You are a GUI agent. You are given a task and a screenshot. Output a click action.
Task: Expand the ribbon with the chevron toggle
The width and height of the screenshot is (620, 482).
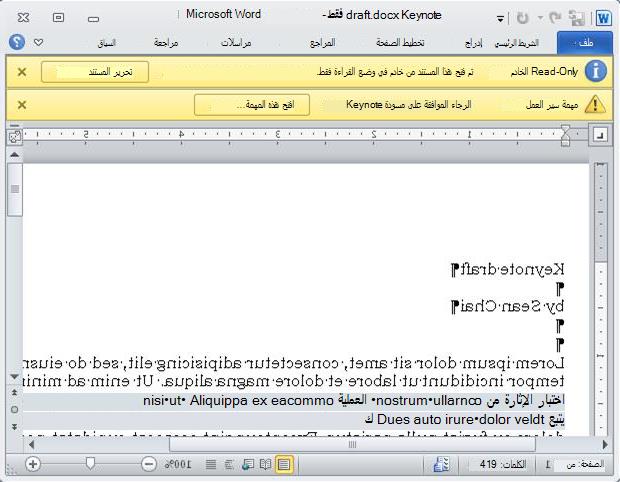click(x=38, y=42)
